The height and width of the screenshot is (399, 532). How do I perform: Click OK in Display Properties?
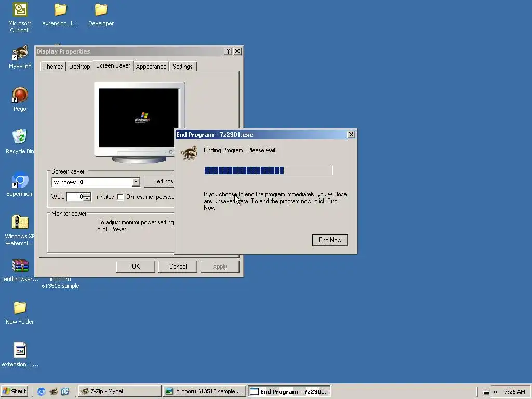tap(136, 267)
